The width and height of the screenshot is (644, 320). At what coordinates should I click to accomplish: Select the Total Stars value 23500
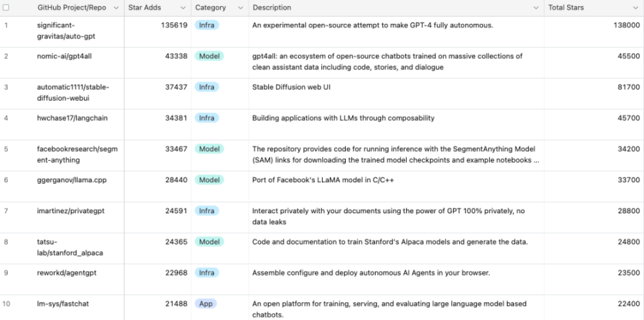[x=628, y=273]
